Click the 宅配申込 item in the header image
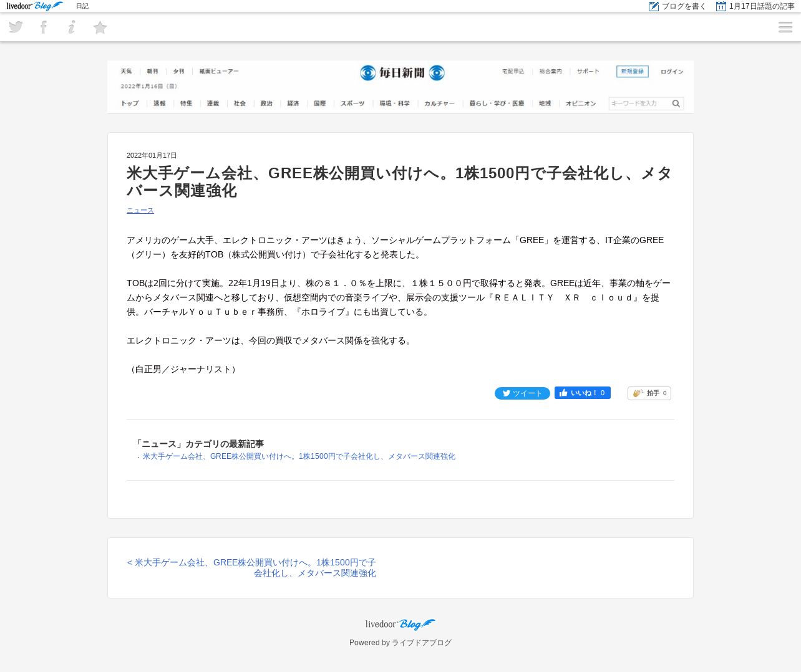Screen dimensions: 801x672 (513, 72)
